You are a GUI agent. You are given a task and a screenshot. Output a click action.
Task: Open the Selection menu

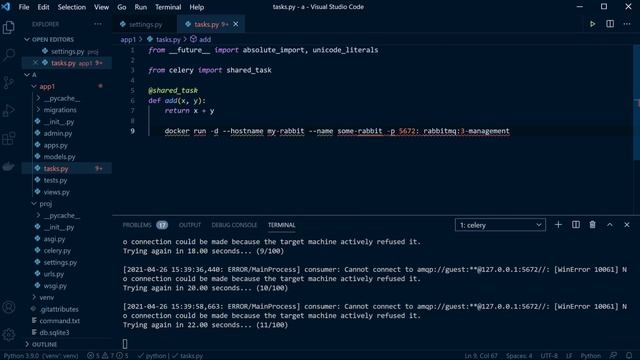coord(71,7)
